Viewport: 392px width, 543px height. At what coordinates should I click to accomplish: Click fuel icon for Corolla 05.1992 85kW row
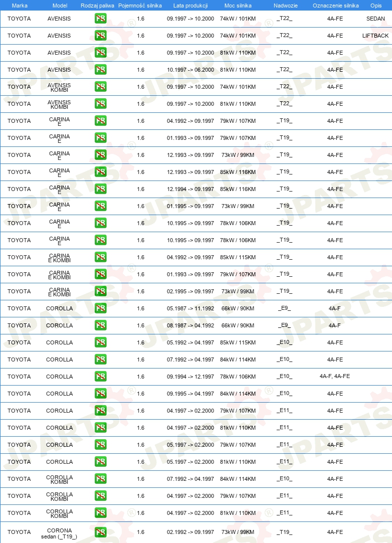[x=100, y=342]
